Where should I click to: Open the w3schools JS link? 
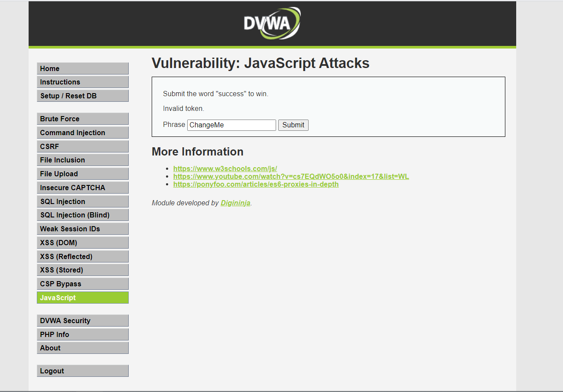(225, 169)
